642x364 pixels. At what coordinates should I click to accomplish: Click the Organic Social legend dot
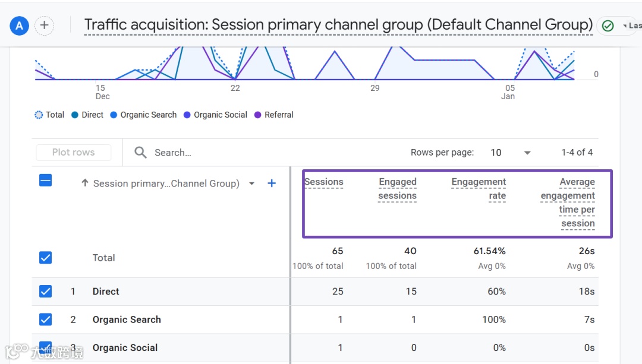coord(187,115)
